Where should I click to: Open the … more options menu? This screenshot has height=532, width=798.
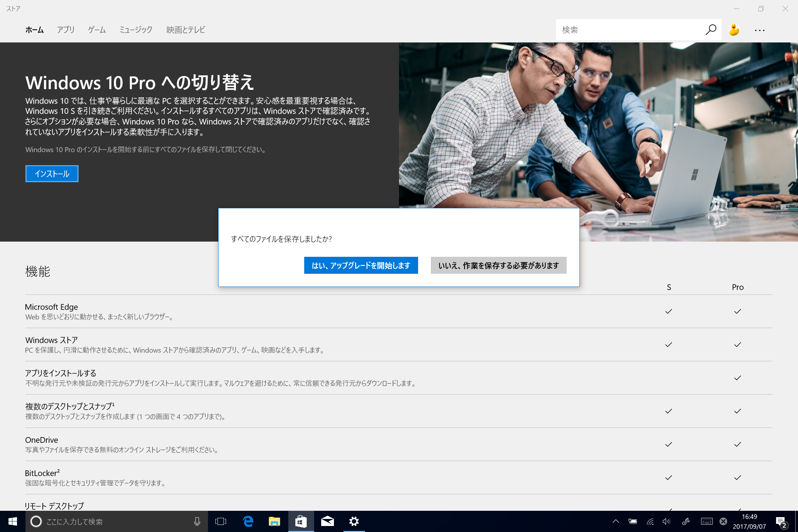760,30
